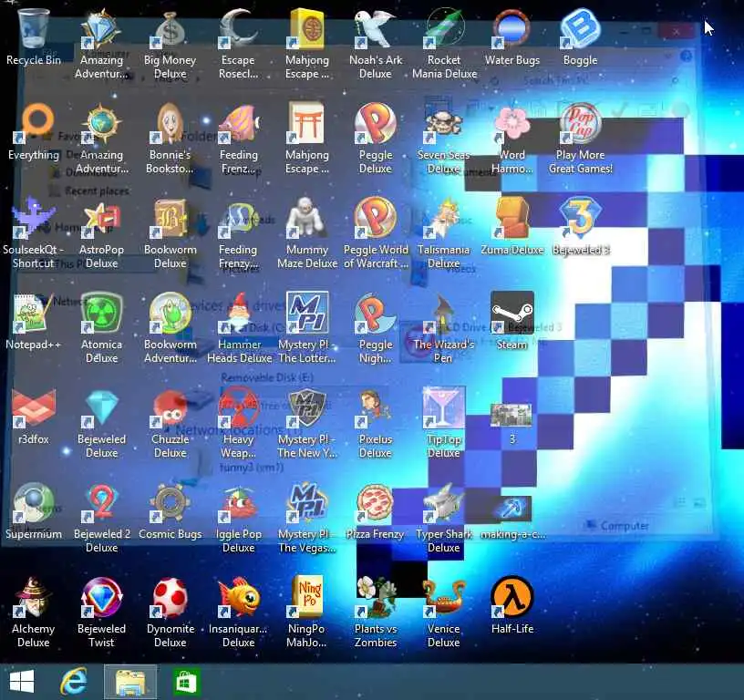The image size is (744, 700).
Task: Launch Mahjong Escape torii gate icon
Action: [x=306, y=124]
